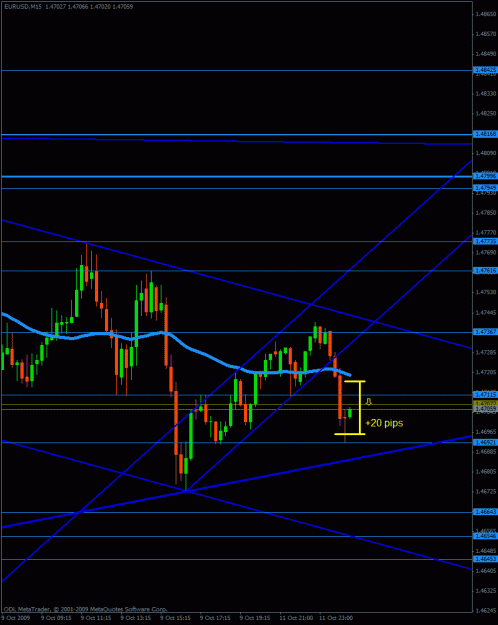This screenshot has width=498, height=625.
Task: Select the yellow vertical range bracket
Action: (x=360, y=407)
